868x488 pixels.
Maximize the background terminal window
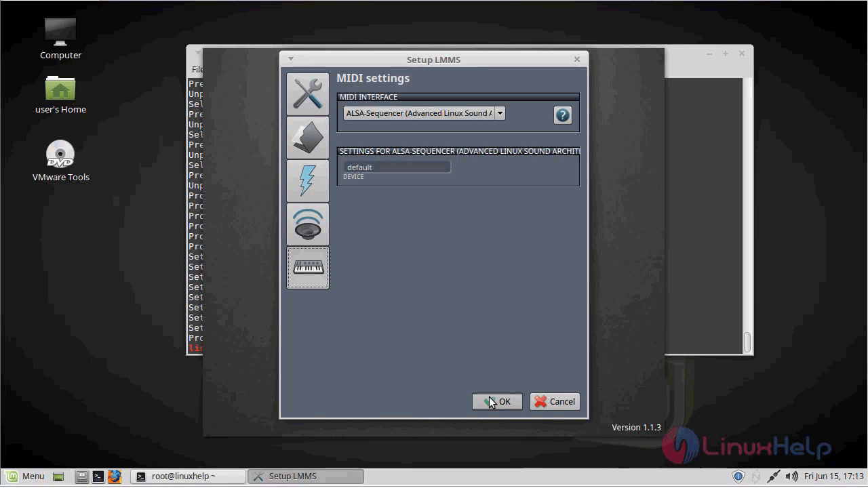(725, 54)
